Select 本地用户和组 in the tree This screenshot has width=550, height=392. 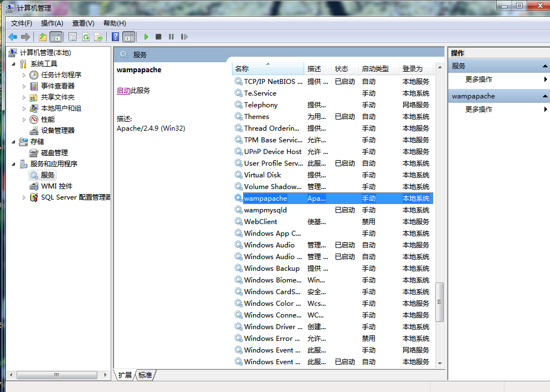(x=61, y=108)
